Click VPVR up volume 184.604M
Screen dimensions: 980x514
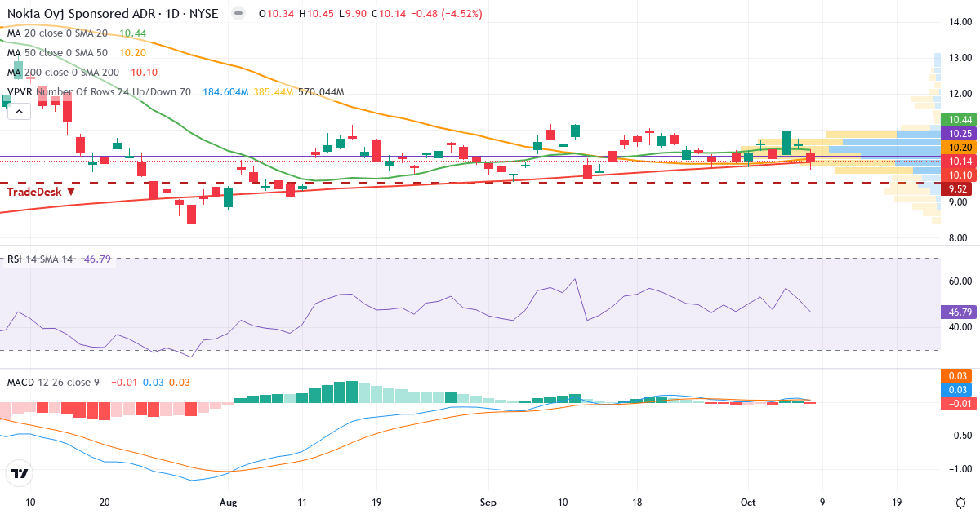pyautogui.click(x=225, y=92)
